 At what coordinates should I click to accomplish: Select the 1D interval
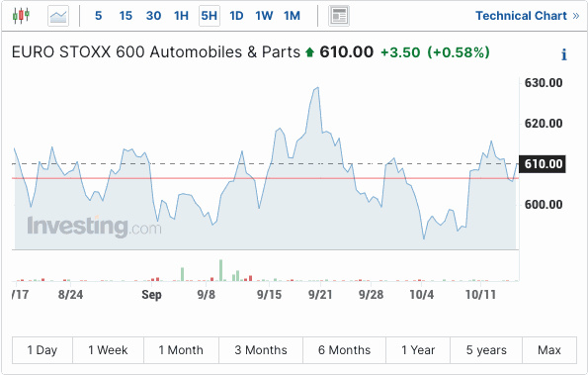[236, 16]
